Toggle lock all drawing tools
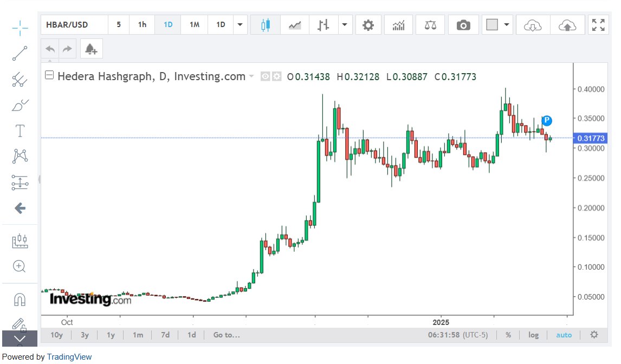 tap(19, 324)
